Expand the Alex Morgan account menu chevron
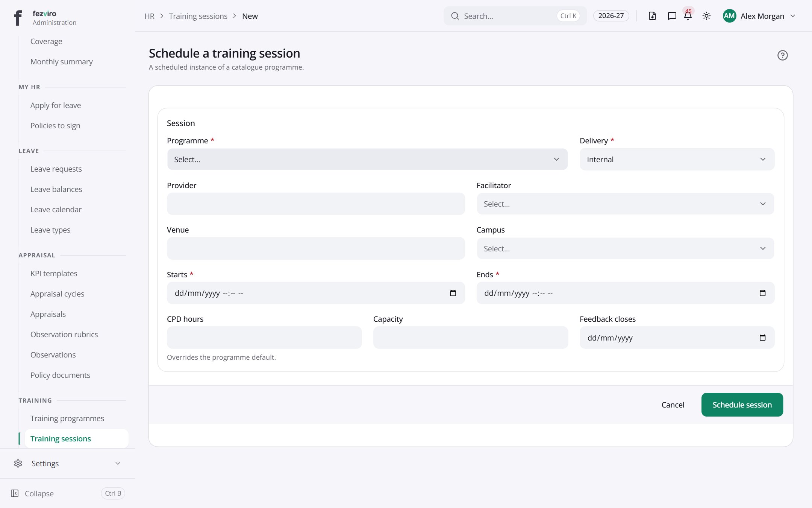Viewport: 812px width, 508px height. 793,16
